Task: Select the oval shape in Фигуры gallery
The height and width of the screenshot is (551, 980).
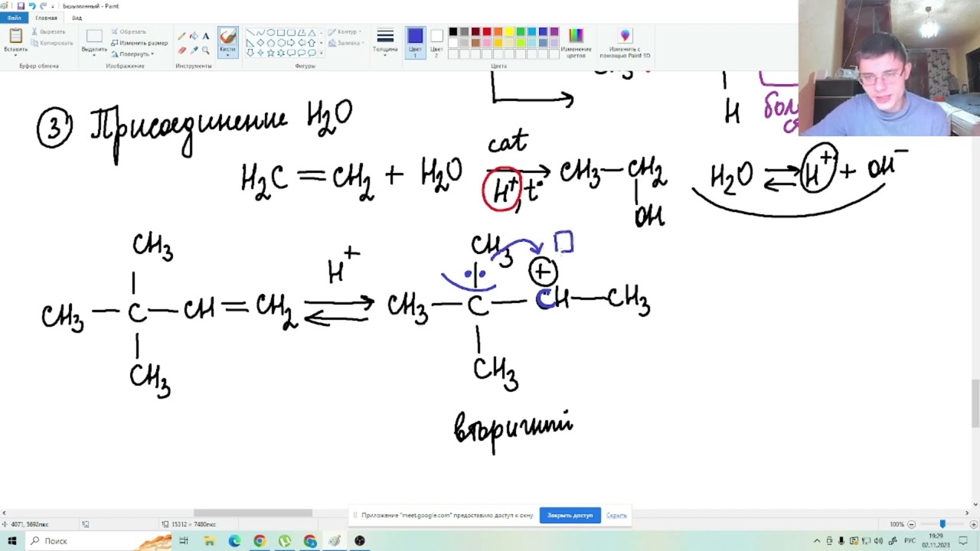Action: pos(271,33)
